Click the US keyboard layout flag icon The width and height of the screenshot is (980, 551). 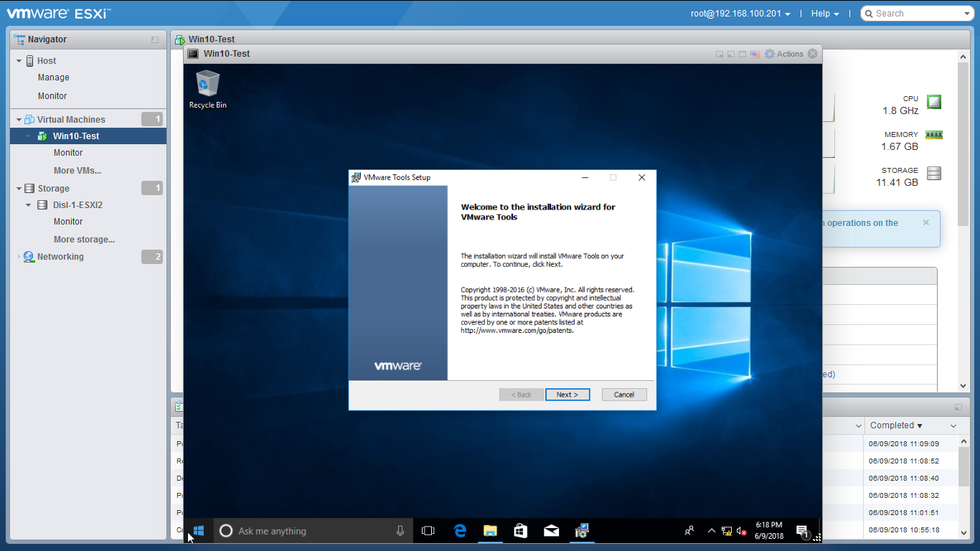[x=755, y=54]
